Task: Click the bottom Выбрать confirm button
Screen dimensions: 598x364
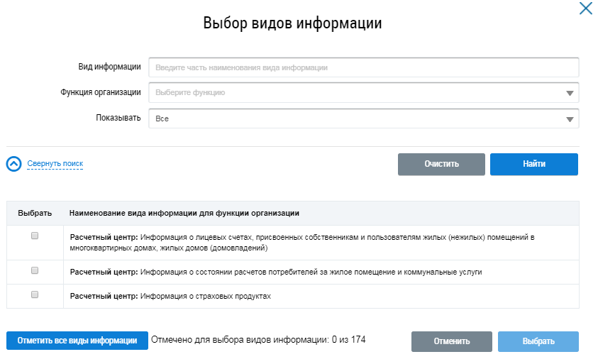Action: [538, 341]
